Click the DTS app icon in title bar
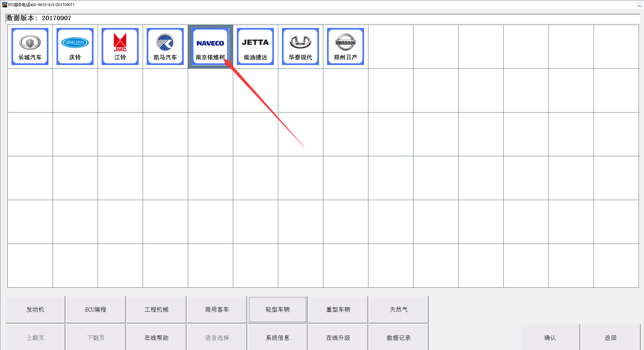This screenshot has height=350, width=644. click(4, 5)
